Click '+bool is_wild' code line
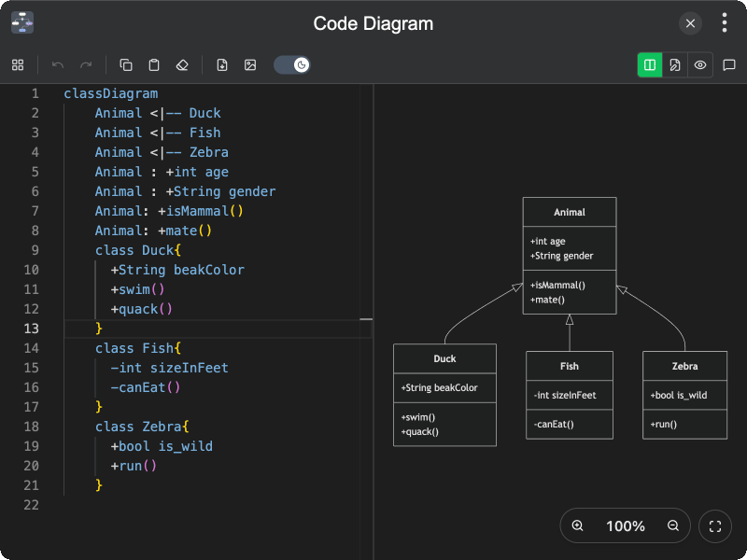Screen dimensions: 747x560 (x=162, y=446)
